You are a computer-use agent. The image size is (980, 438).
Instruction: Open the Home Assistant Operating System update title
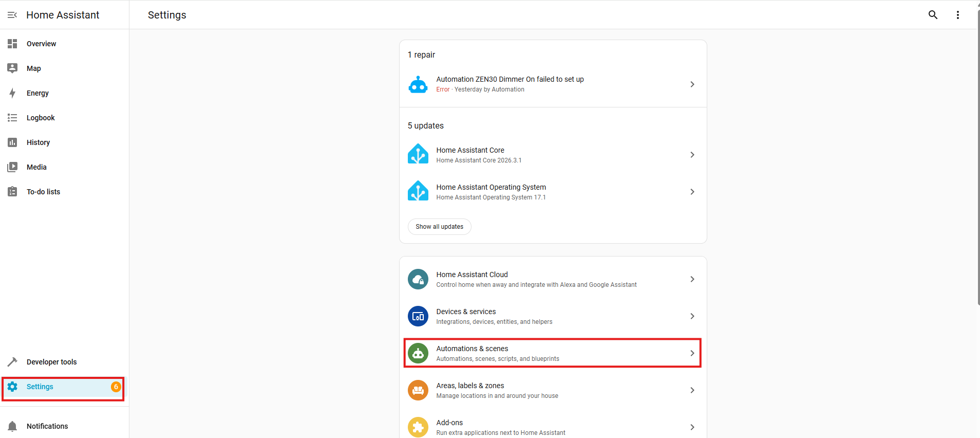click(491, 187)
